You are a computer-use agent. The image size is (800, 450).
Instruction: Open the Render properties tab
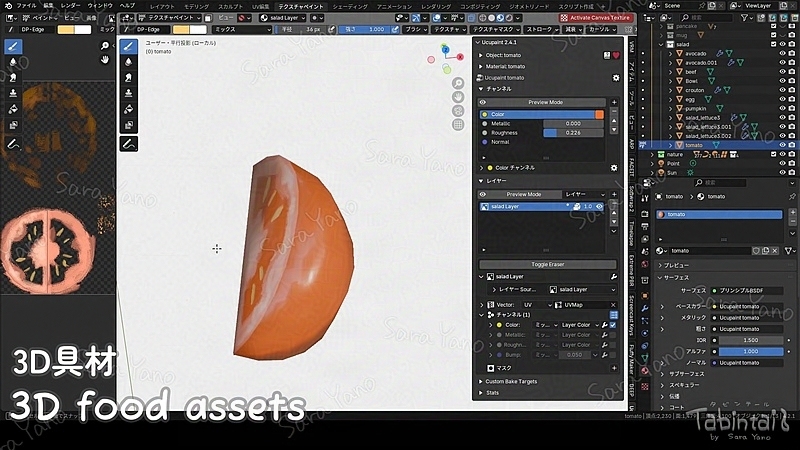645,214
